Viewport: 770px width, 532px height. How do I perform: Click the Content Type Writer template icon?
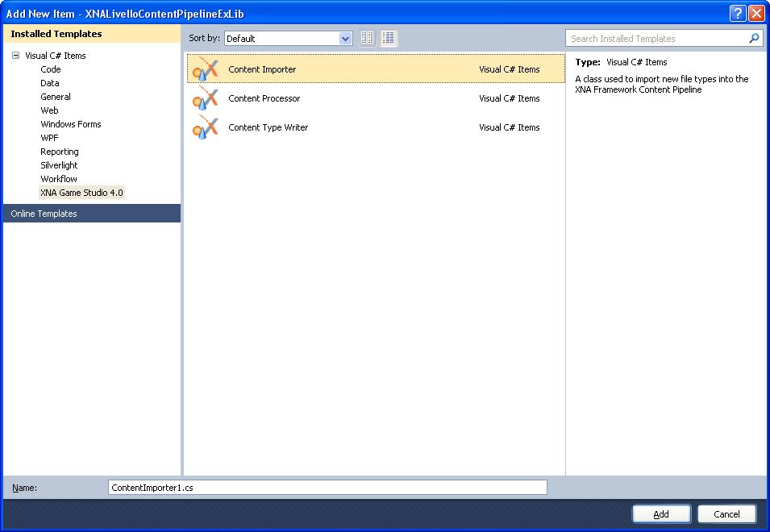pos(206,127)
